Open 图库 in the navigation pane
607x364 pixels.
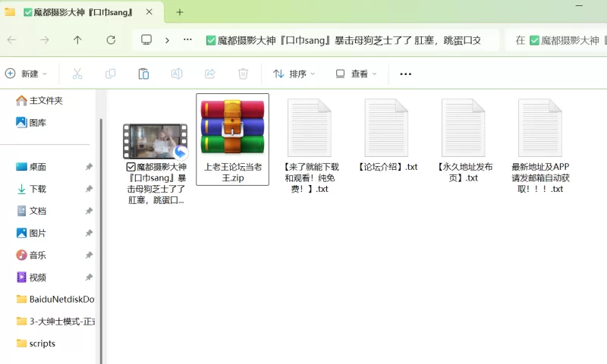coord(36,122)
